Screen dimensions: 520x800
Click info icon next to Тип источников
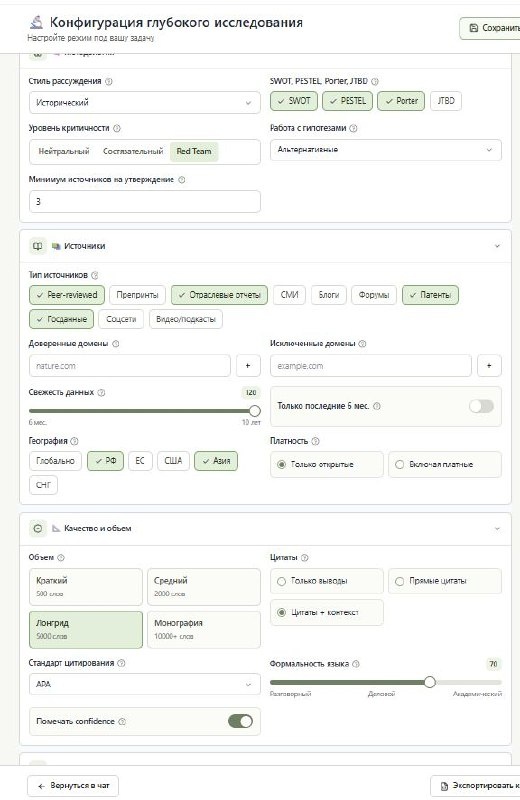tap(95, 275)
